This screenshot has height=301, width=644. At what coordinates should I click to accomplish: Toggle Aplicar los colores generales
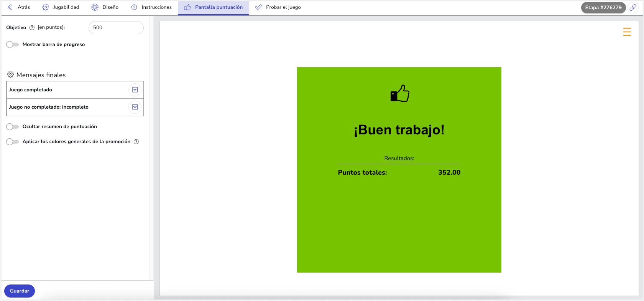[x=13, y=142]
